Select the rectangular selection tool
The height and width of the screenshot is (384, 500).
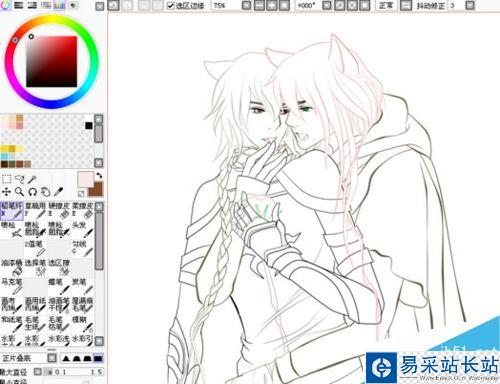6,179
